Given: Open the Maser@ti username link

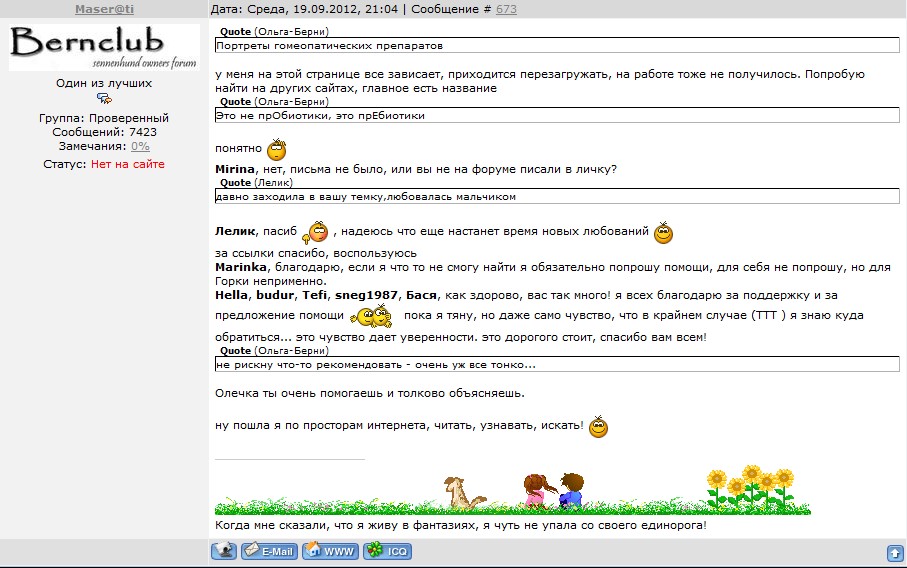Looking at the screenshot, I should pyautogui.click(x=104, y=9).
